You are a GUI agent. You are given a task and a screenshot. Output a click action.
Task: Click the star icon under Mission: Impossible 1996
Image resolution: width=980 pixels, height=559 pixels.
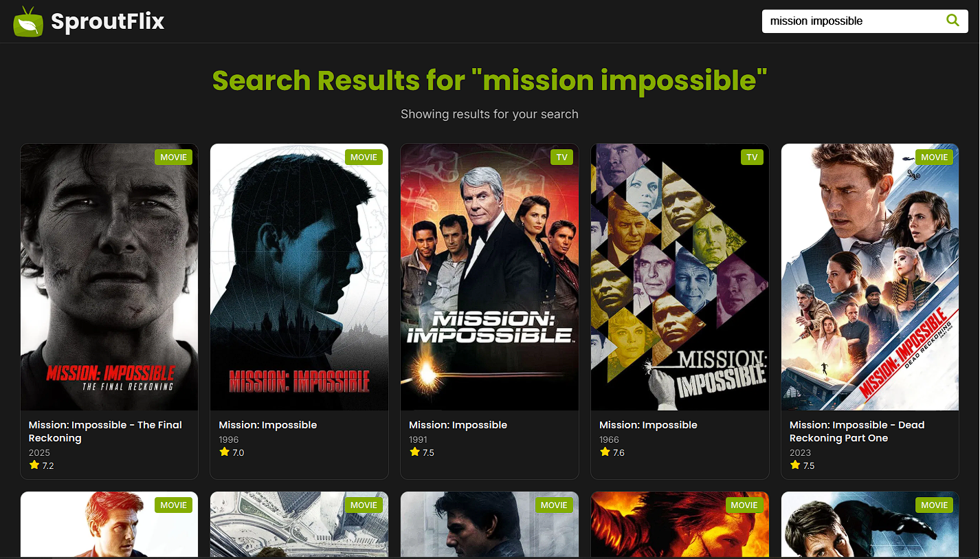click(224, 452)
